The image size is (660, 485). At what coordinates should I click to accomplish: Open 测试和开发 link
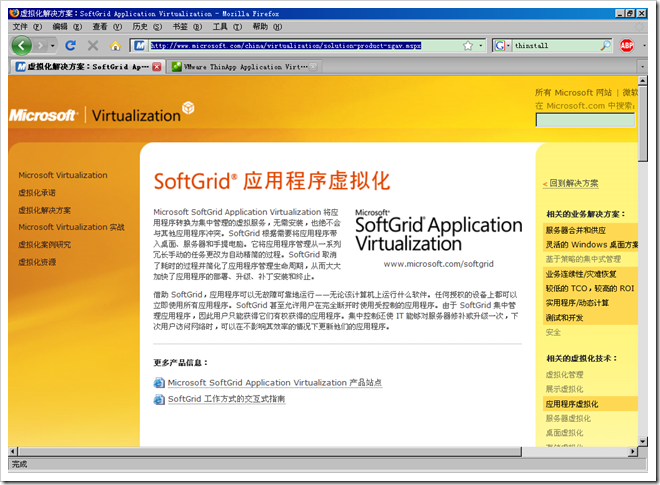coord(564,317)
